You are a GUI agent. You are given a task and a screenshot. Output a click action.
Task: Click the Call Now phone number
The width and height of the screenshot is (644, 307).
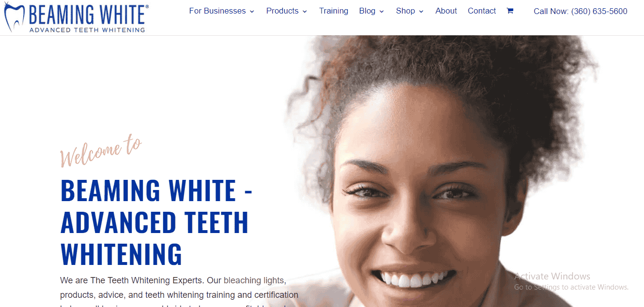tap(581, 11)
